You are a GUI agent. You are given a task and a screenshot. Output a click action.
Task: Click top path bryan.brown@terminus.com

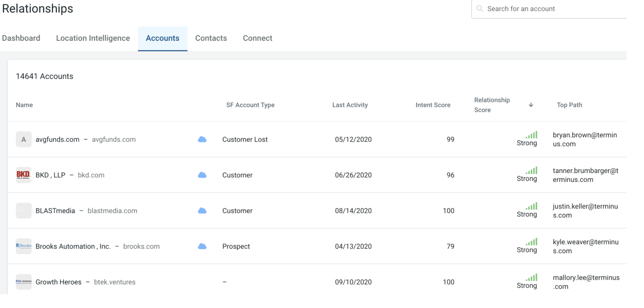tap(585, 139)
